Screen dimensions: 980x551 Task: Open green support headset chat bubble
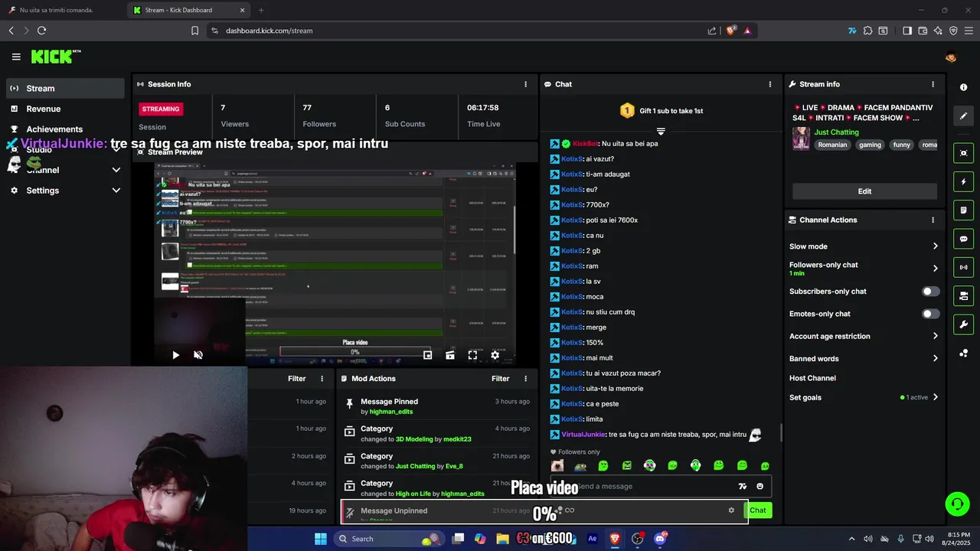click(x=957, y=504)
